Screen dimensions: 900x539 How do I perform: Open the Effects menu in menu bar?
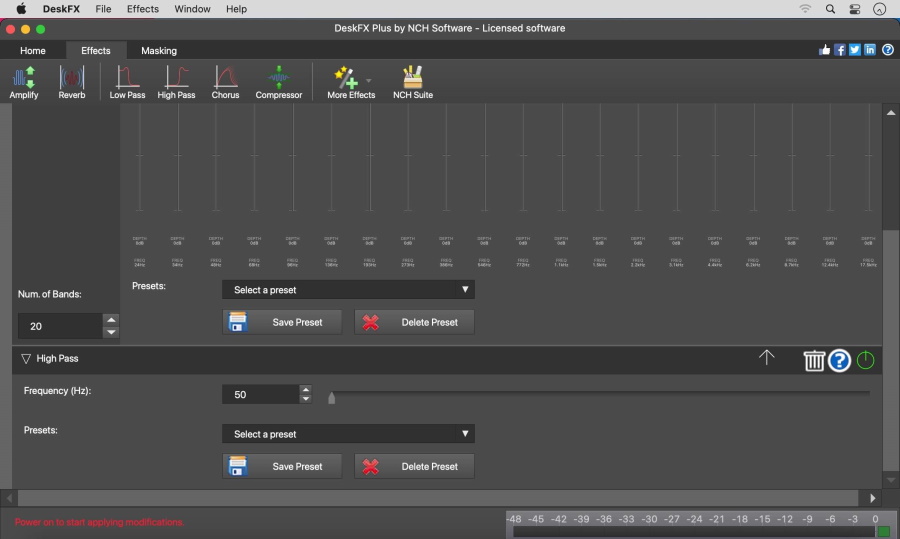point(142,9)
